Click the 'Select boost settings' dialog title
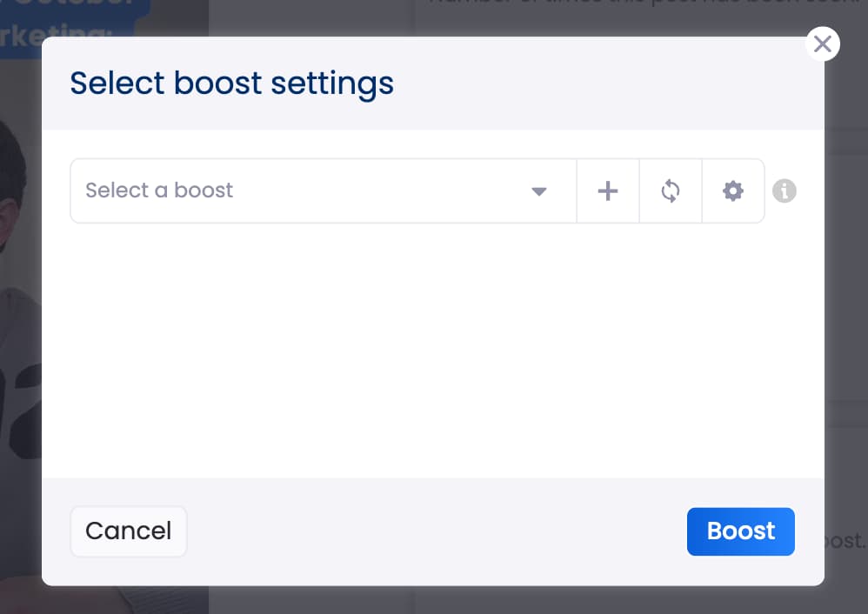The image size is (868, 614). click(x=231, y=83)
